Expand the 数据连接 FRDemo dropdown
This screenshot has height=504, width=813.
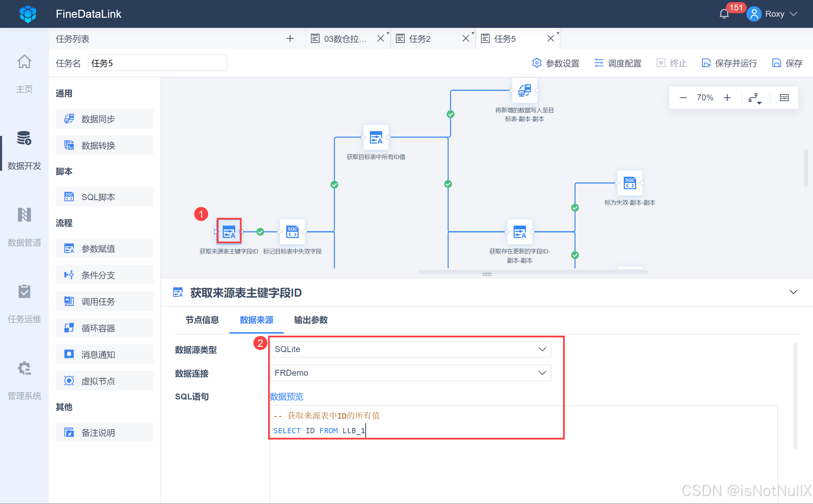pyautogui.click(x=542, y=373)
